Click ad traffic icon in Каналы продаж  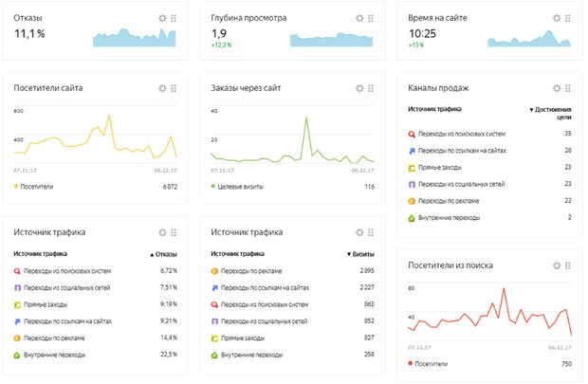(412, 201)
